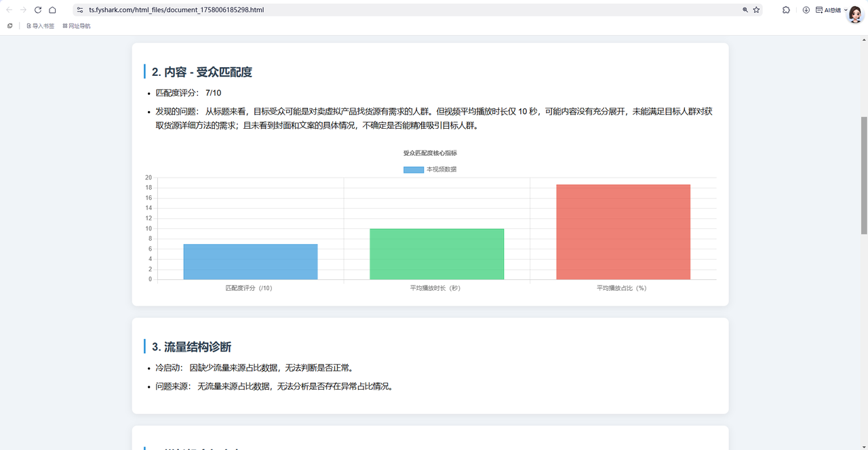Image resolution: width=868 pixels, height=450 pixels.
Task: Open the 导入书签 bookmarks bar item
Action: tap(40, 26)
